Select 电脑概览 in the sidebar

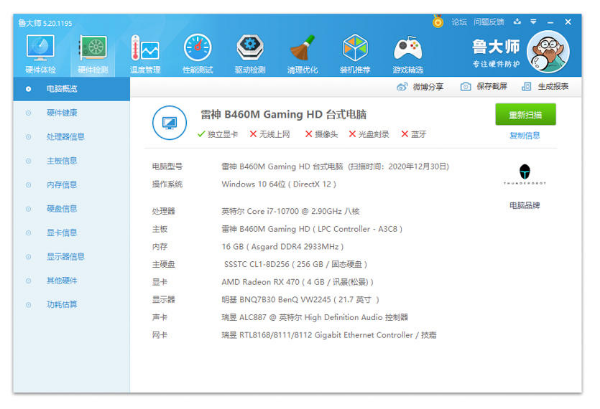[72, 89]
